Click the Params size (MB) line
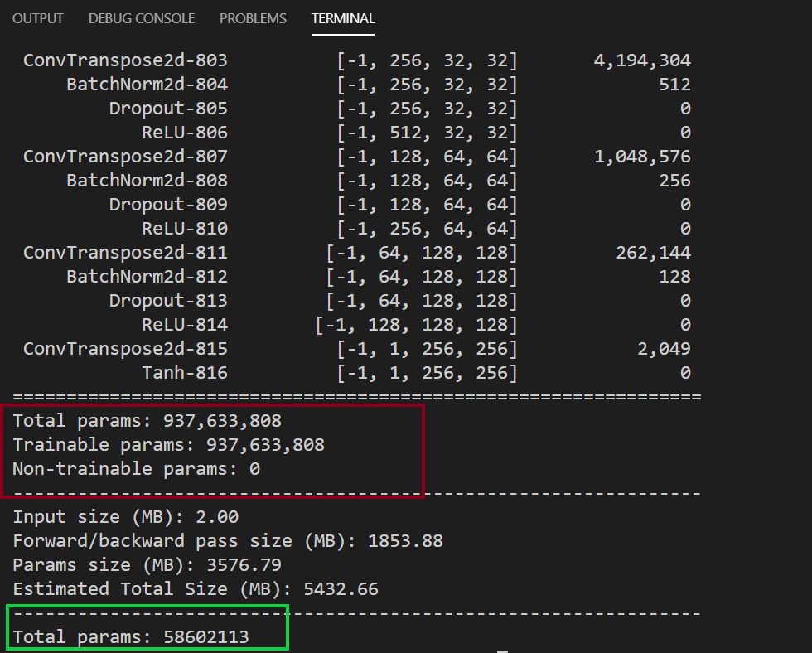The width and height of the screenshot is (812, 653). point(147,565)
